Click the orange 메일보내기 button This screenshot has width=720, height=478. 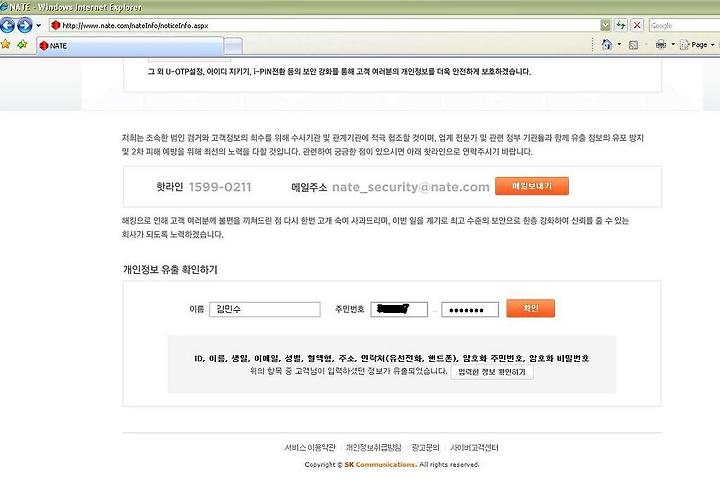coord(532,186)
